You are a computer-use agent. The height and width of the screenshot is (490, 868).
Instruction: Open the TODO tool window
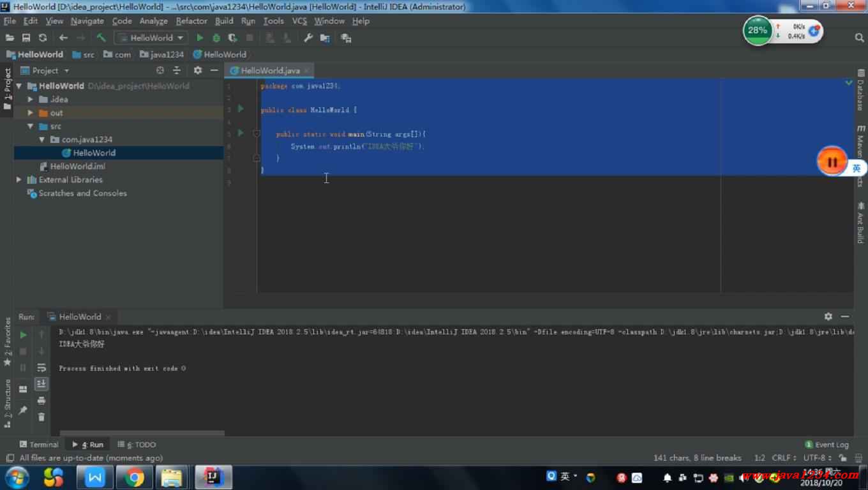[137, 445]
